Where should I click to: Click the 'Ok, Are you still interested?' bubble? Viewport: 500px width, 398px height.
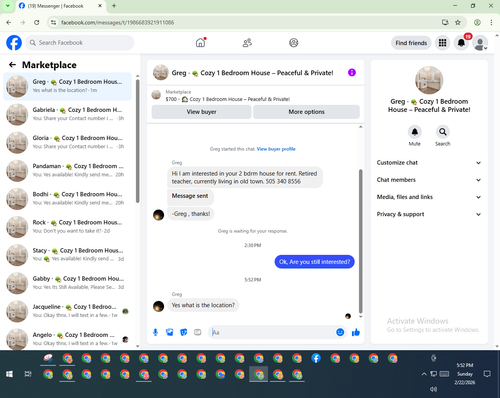[x=314, y=262]
